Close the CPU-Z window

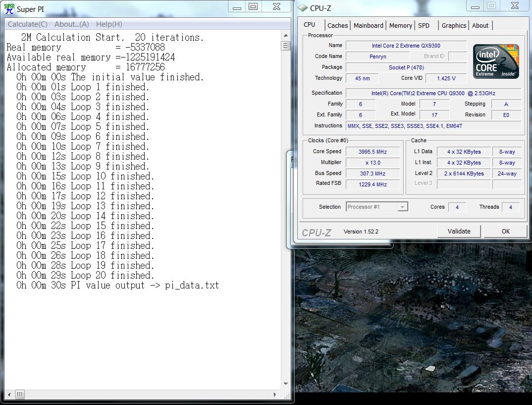pos(515,6)
